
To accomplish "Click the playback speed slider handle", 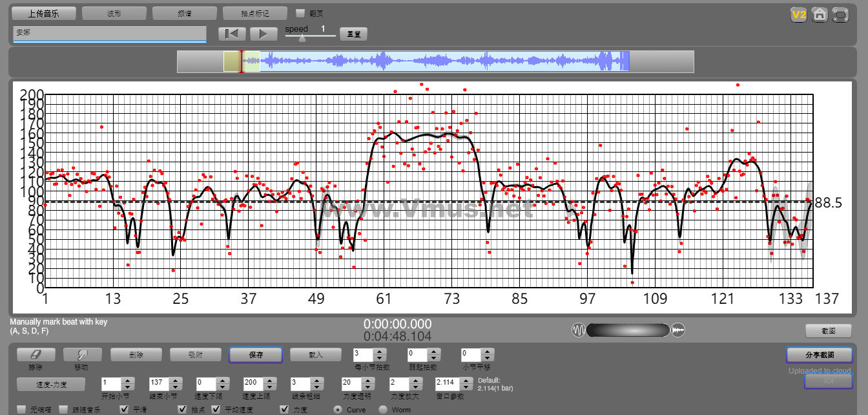I will click(x=302, y=37).
